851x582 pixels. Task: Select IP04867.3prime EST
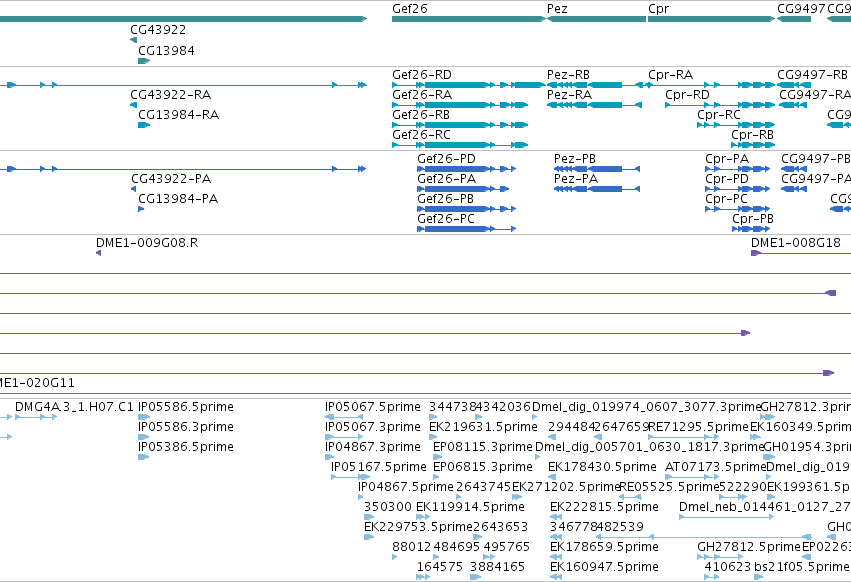[x=373, y=447]
